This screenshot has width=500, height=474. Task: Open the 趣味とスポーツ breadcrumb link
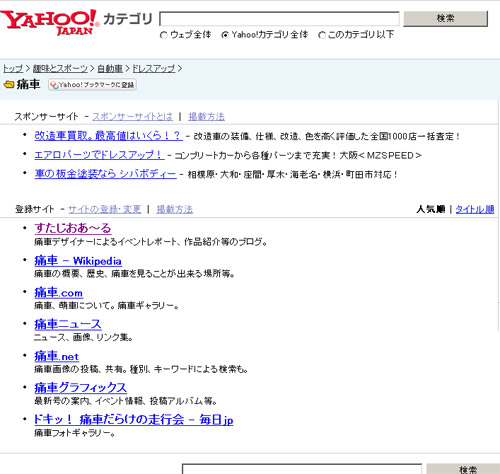pos(60,69)
